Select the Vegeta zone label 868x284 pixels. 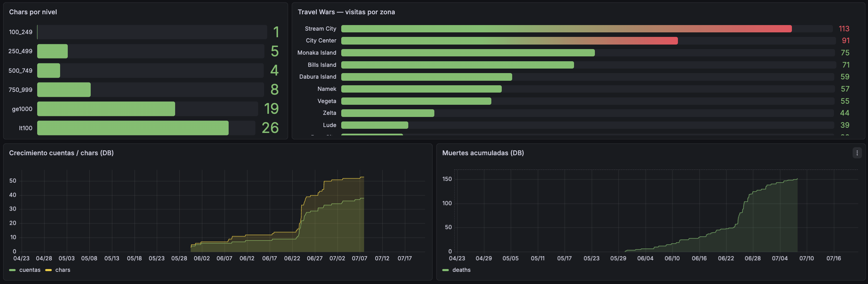(x=327, y=101)
